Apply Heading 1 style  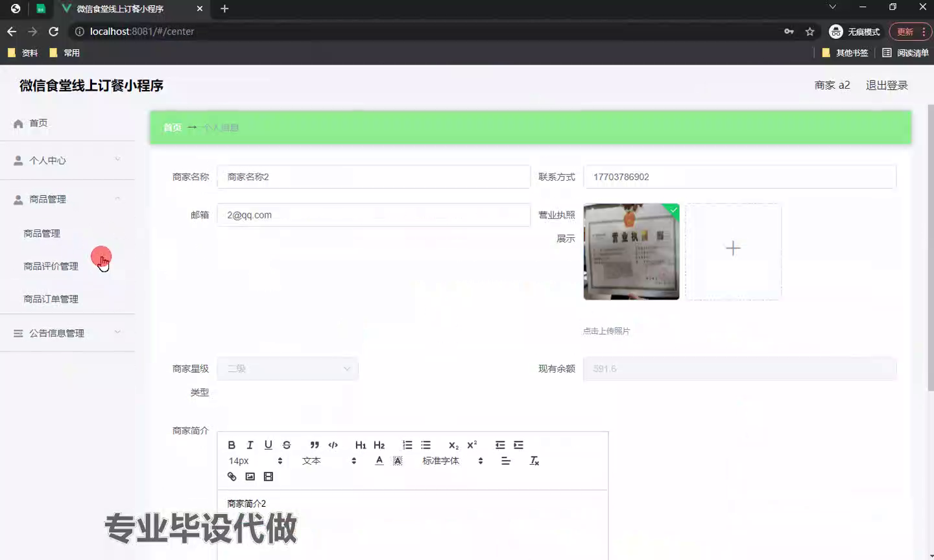click(361, 445)
